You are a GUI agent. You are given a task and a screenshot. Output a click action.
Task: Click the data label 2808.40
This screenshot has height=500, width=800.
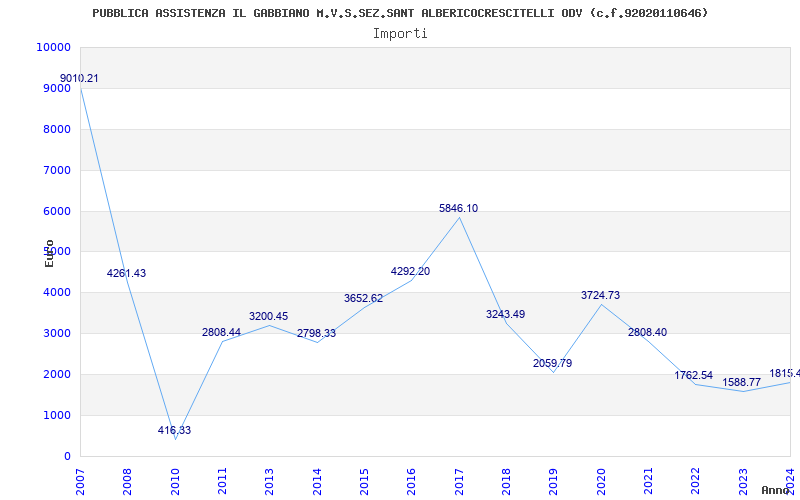click(x=647, y=332)
